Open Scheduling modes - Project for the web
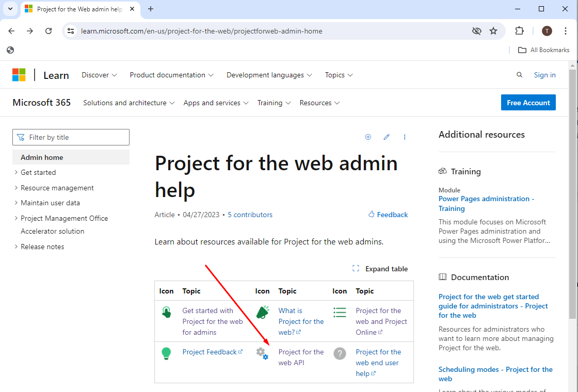 495,374
